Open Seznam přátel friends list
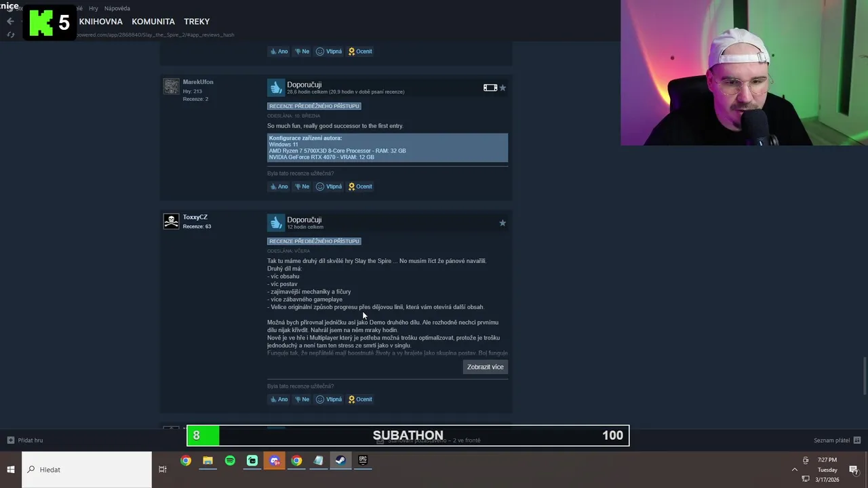This screenshot has width=868, height=488. pyautogui.click(x=837, y=441)
